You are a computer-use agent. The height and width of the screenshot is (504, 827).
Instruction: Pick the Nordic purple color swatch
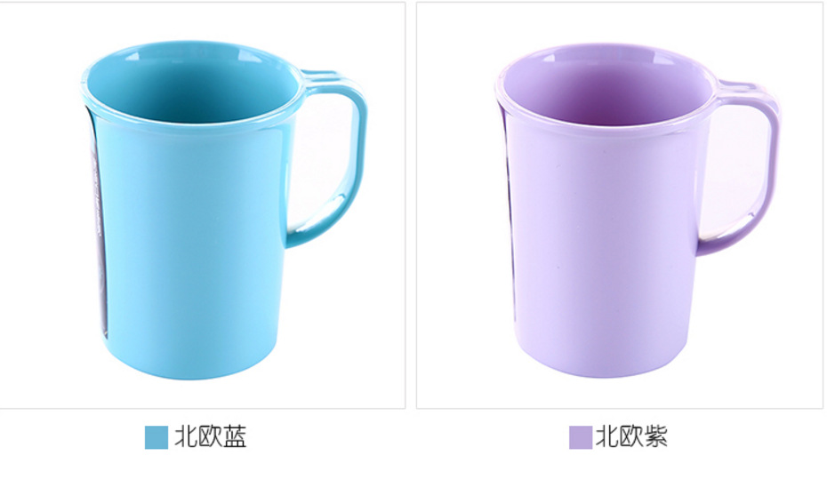pyautogui.click(x=581, y=437)
